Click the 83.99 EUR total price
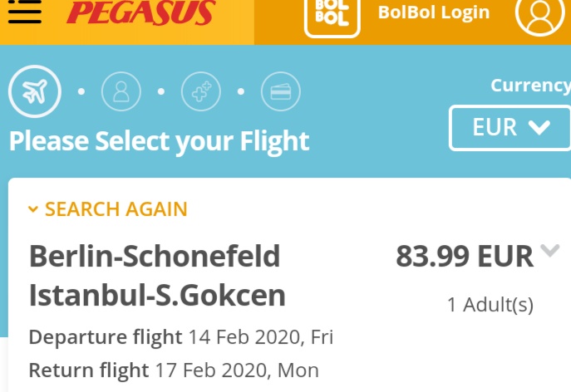The image size is (571, 392). click(x=465, y=257)
